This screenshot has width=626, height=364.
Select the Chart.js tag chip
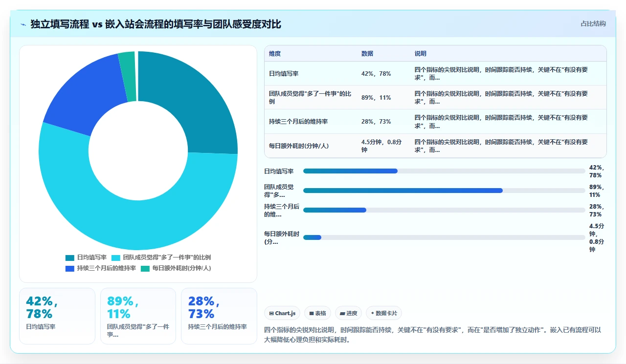click(283, 313)
